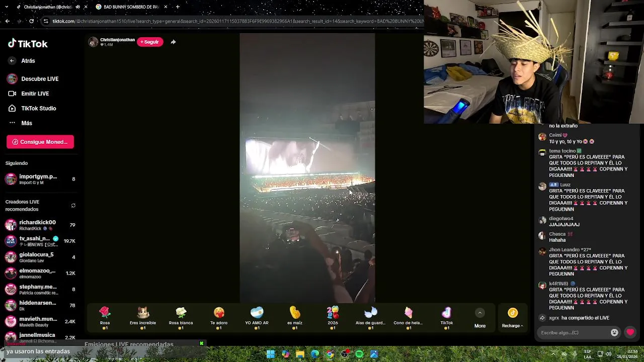Image resolution: width=644 pixels, height=362 pixels.
Task: Show hidden system tray icons
Action: click(553, 353)
